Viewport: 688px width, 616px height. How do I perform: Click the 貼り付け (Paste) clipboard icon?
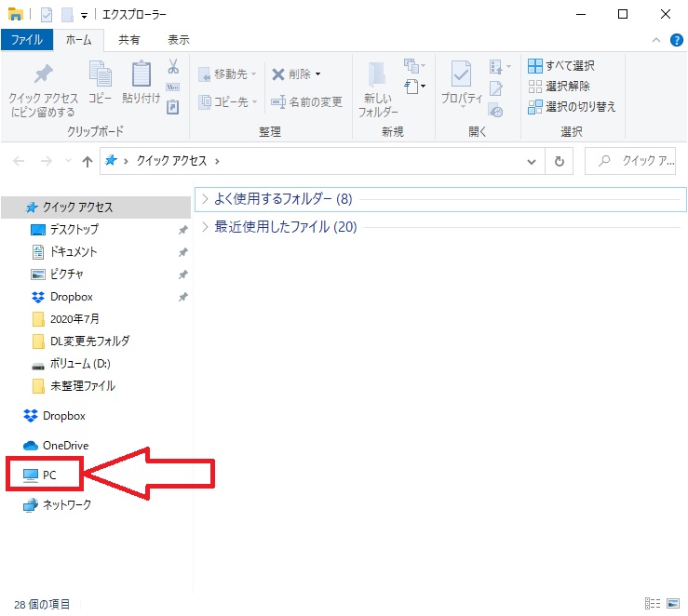pyautogui.click(x=142, y=74)
